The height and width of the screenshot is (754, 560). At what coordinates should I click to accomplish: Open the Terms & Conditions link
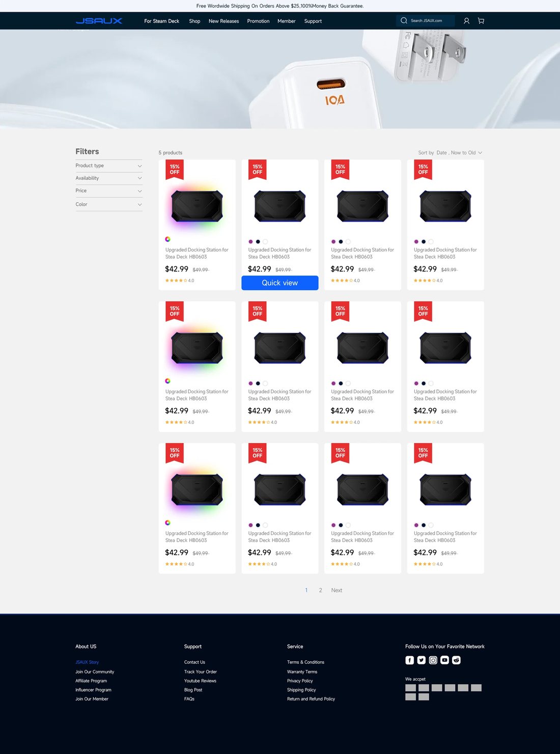[x=305, y=662]
